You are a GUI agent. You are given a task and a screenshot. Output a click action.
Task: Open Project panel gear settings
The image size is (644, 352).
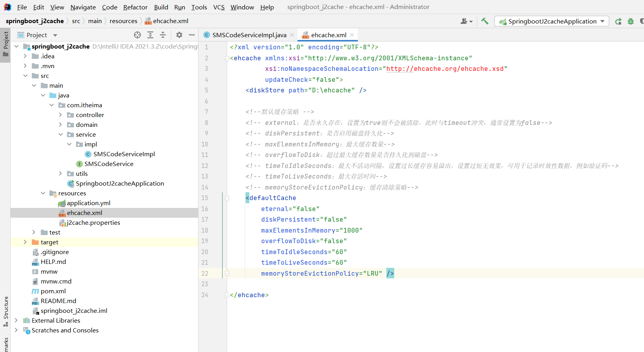pyautogui.click(x=179, y=35)
